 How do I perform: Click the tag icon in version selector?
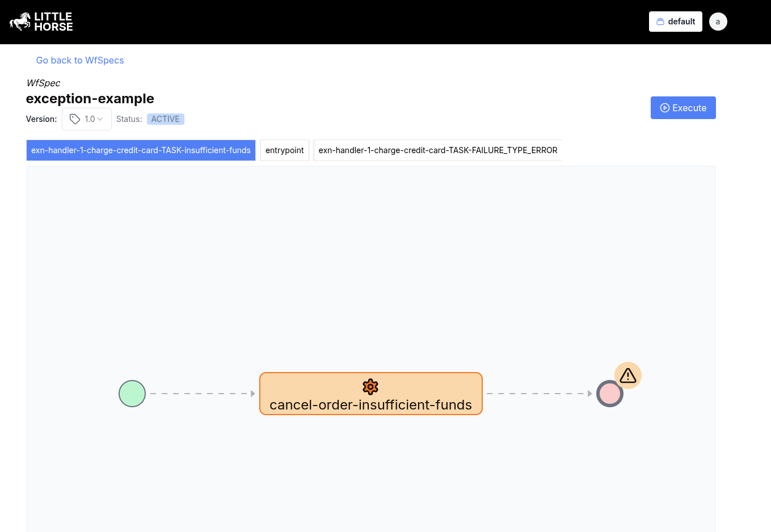(x=75, y=119)
